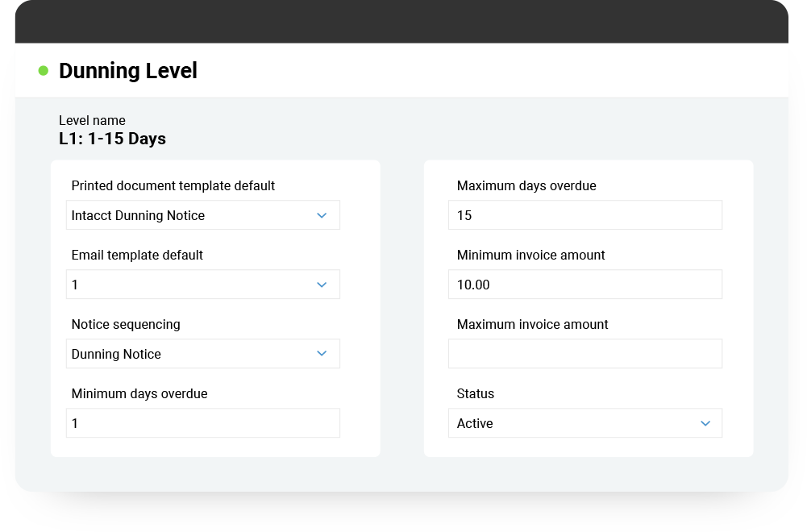The width and height of the screenshot is (807, 532).
Task: Click the Minimum days overdue input field
Action: tap(202, 423)
